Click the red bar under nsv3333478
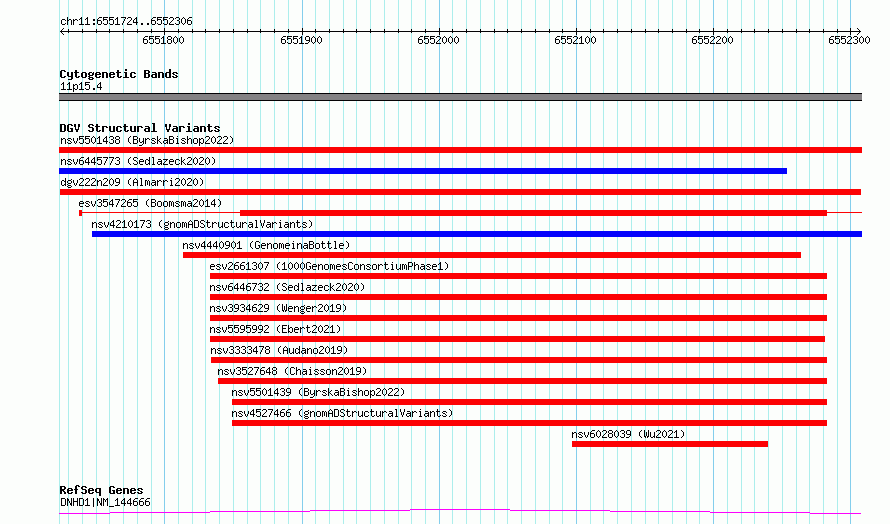Viewport: 890px width, 524px height. click(519, 360)
